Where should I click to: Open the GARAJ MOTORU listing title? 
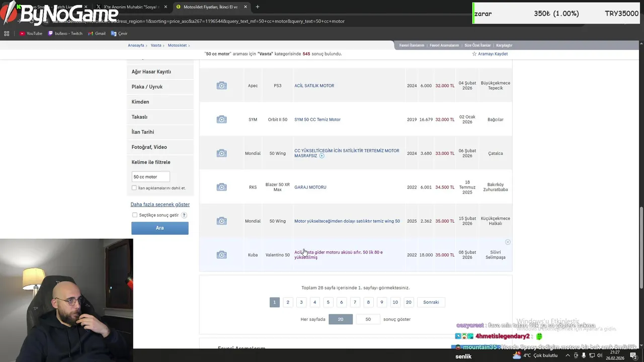310,187
